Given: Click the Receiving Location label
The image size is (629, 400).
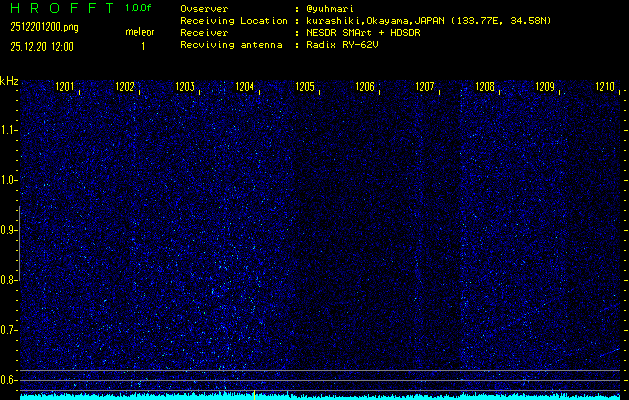Looking at the screenshot, I should click(x=234, y=21).
